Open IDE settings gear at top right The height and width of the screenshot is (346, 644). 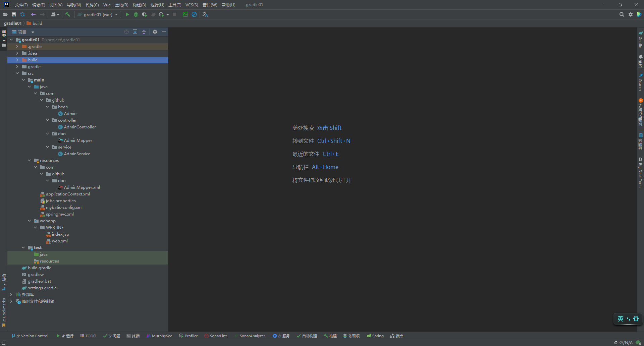pos(631,14)
